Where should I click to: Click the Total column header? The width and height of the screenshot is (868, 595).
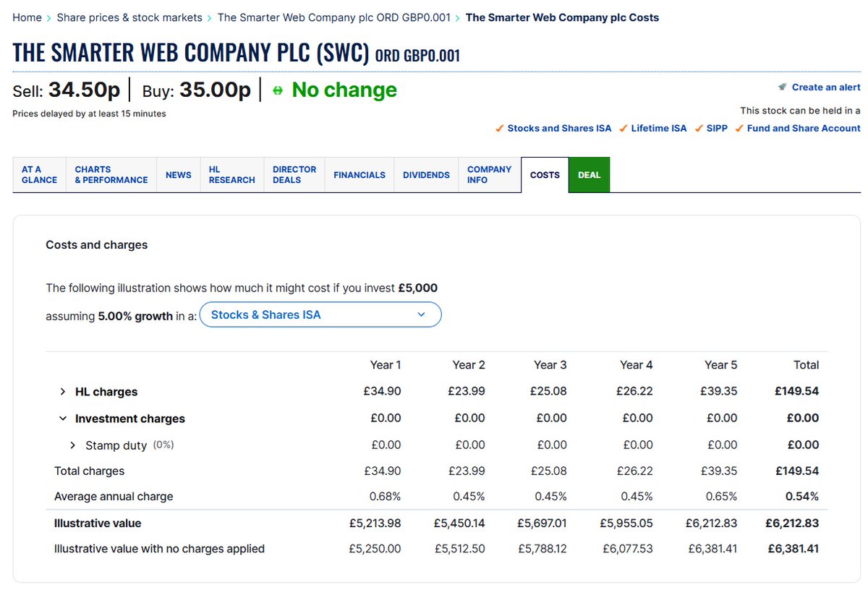click(806, 365)
